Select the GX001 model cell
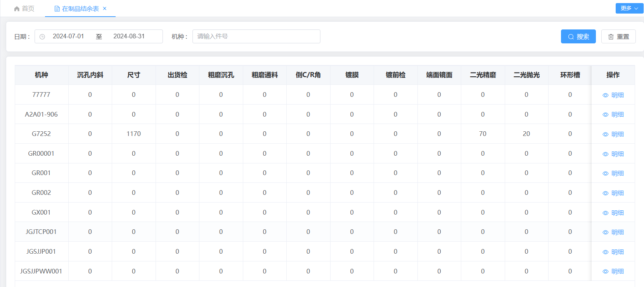644x287 pixels. coord(41,212)
